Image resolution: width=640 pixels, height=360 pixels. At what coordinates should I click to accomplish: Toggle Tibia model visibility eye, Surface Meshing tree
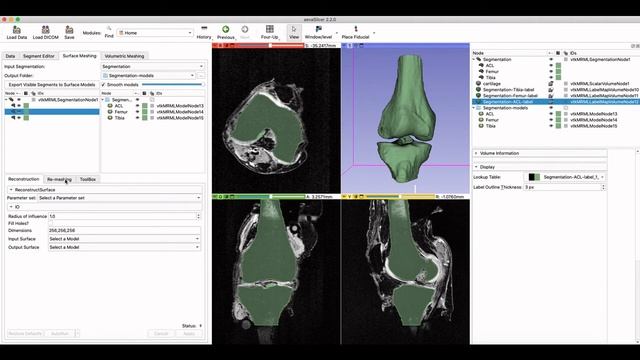click(138, 118)
